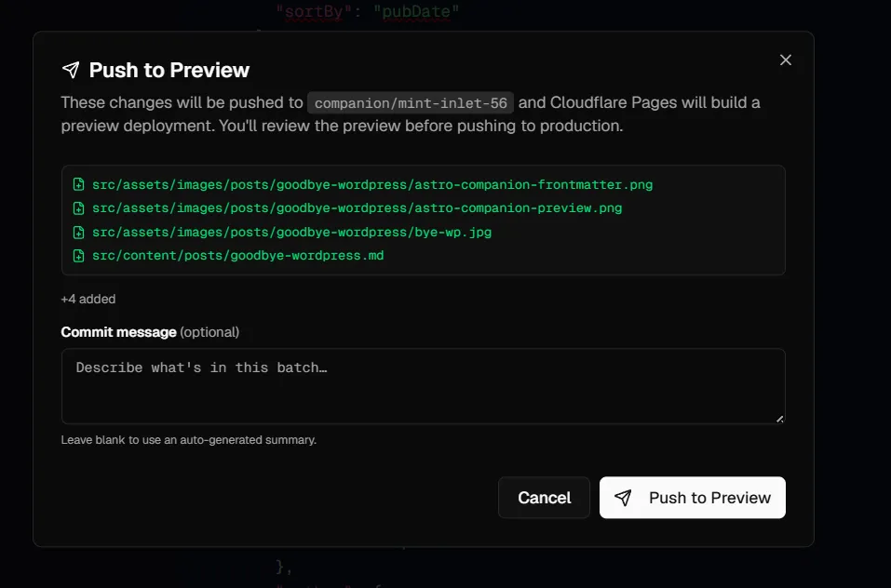Click the '+4 added' summary text
The height and width of the screenshot is (588, 891).
click(x=88, y=299)
